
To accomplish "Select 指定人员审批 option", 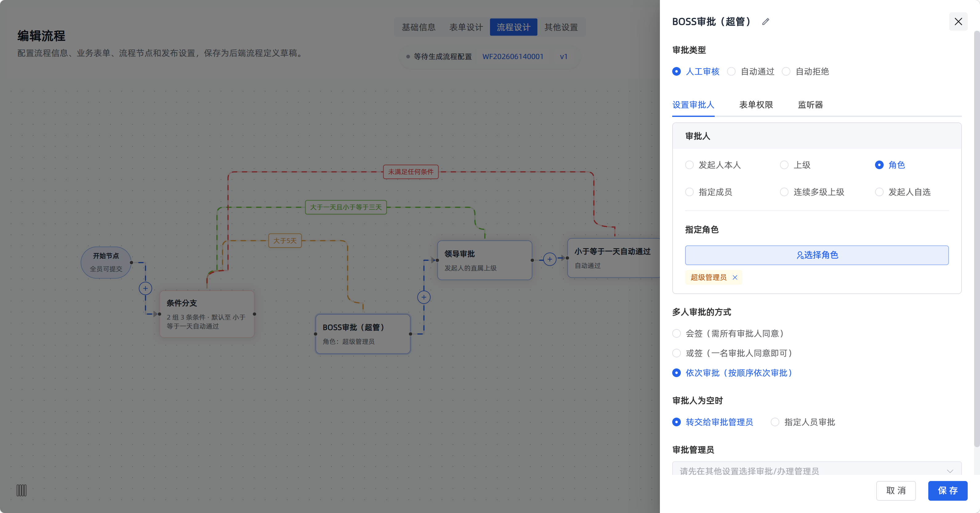I will (x=803, y=422).
